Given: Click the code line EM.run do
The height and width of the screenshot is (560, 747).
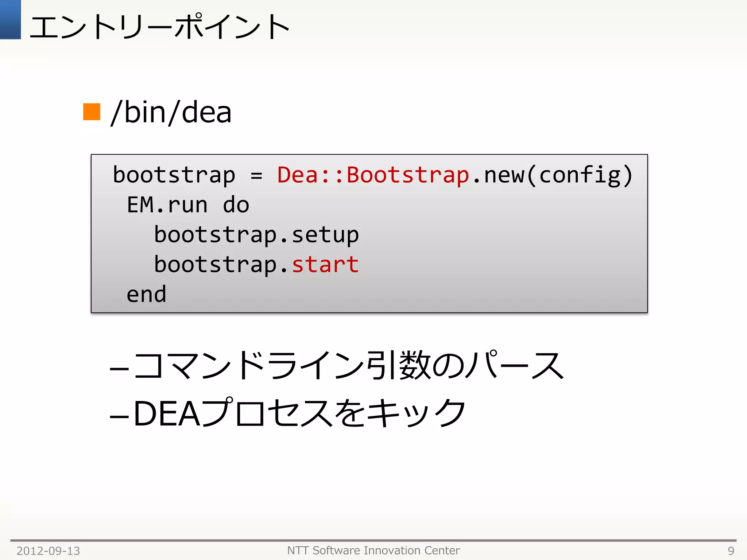Looking at the screenshot, I should [188, 205].
